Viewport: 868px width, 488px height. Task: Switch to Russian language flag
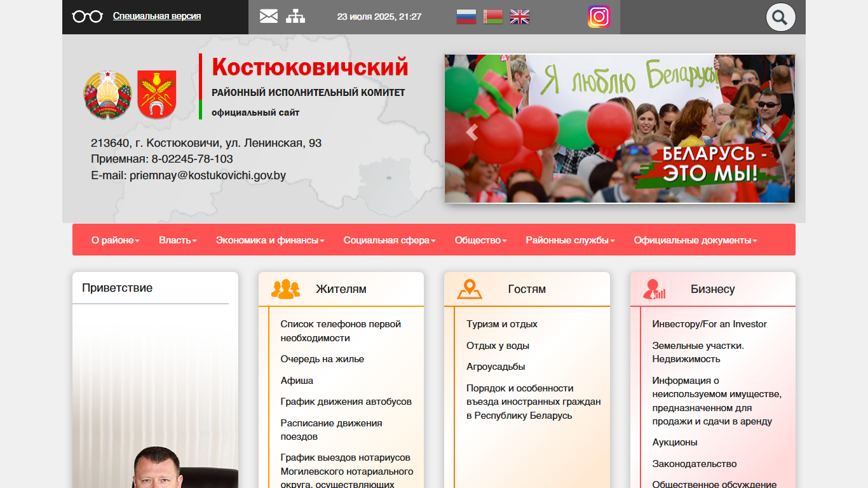pos(466,17)
